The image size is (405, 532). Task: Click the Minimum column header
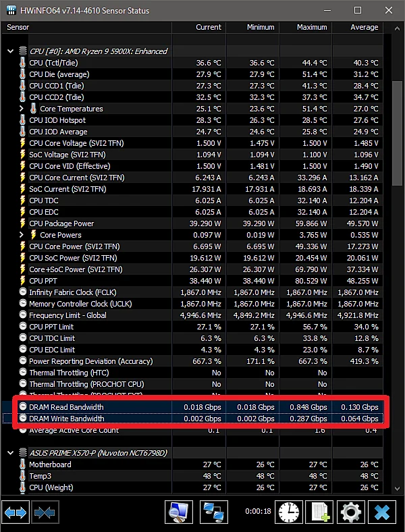pyautogui.click(x=252, y=27)
